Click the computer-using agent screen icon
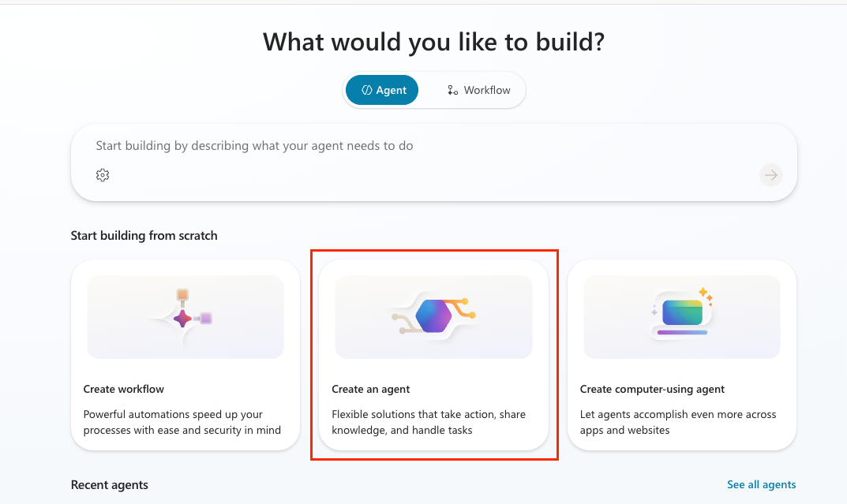This screenshot has height=504, width=847. [x=682, y=314]
